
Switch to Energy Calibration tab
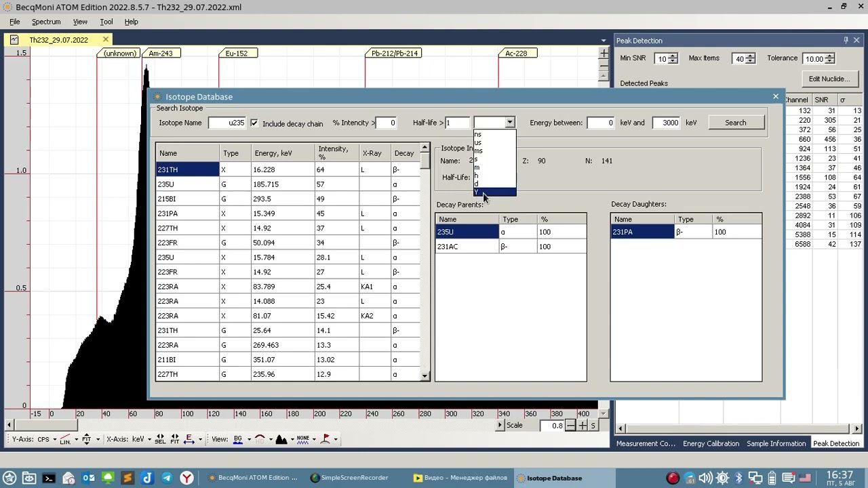point(711,443)
